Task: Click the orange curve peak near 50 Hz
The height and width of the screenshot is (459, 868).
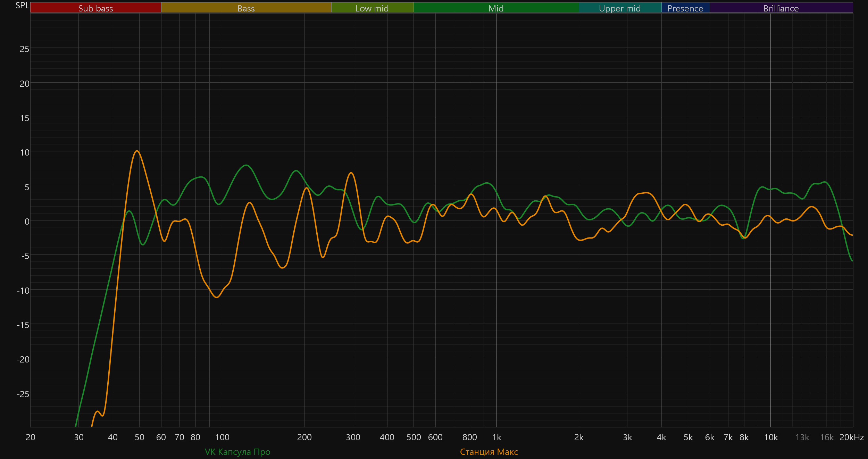Action: point(137,151)
